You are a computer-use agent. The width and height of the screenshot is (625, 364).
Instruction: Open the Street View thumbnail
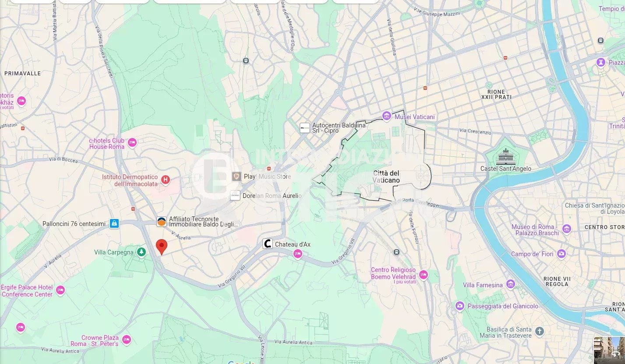pos(609,350)
